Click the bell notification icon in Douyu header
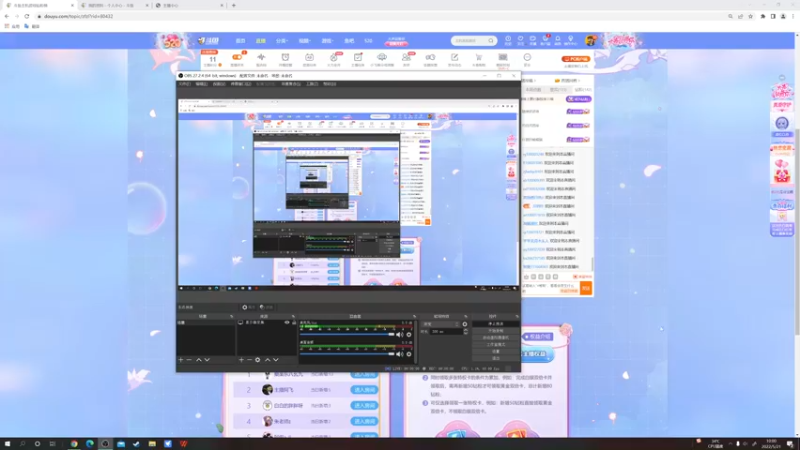The height and width of the screenshot is (450, 800). pyautogui.click(x=558, y=39)
